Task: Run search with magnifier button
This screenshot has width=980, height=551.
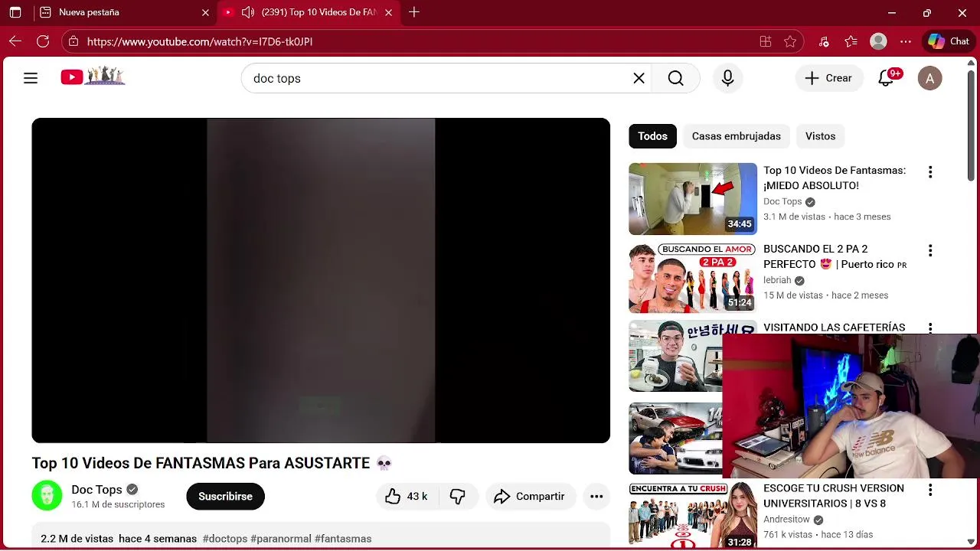Action: click(675, 78)
